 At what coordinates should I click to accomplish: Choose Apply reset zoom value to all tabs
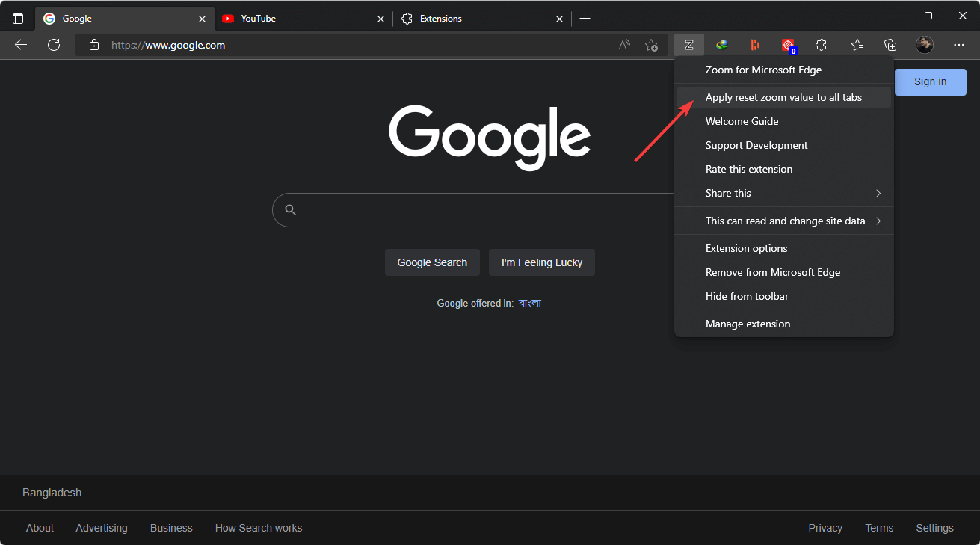click(x=784, y=97)
